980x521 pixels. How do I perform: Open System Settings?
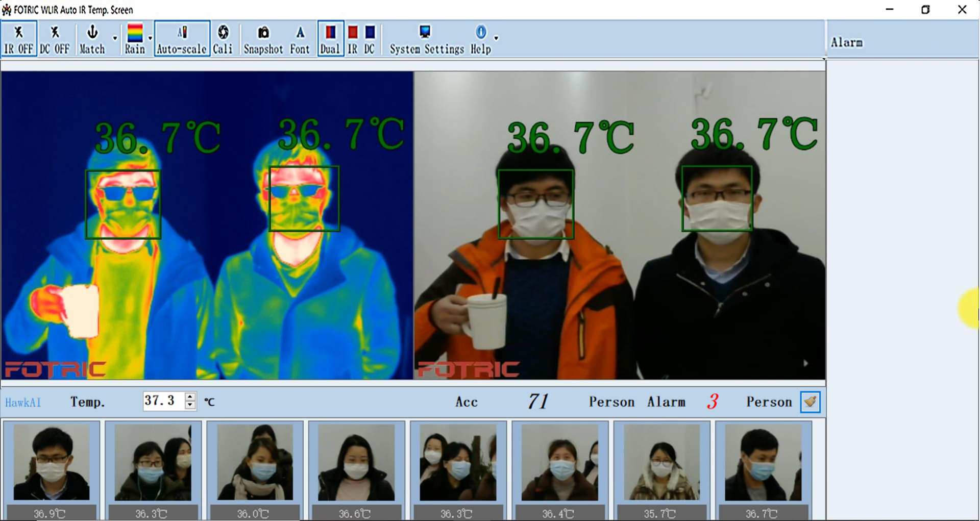[427, 39]
